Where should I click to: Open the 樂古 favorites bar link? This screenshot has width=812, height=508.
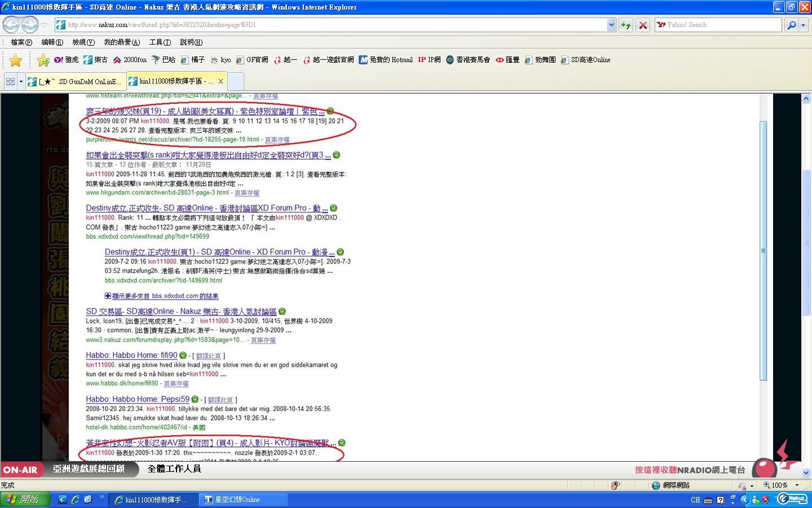(95, 60)
